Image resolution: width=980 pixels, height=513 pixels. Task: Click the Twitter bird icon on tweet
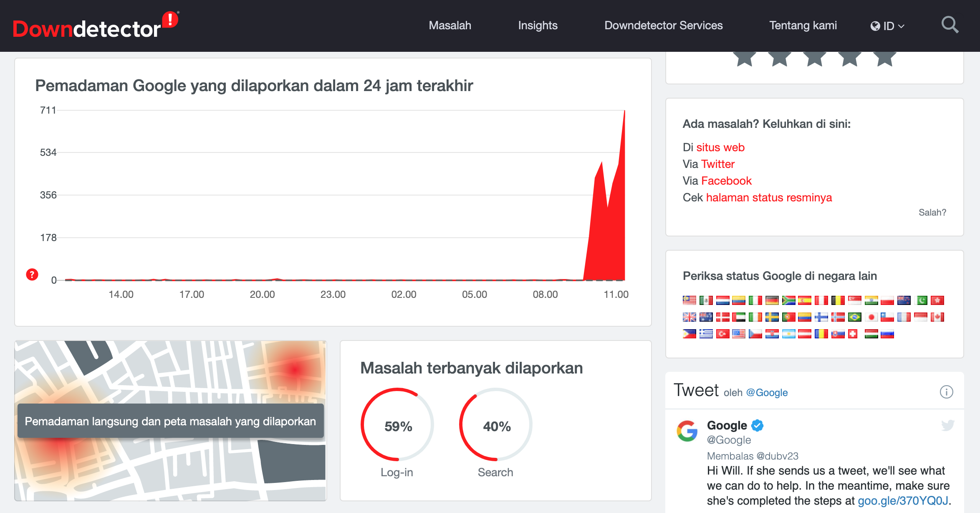947,425
